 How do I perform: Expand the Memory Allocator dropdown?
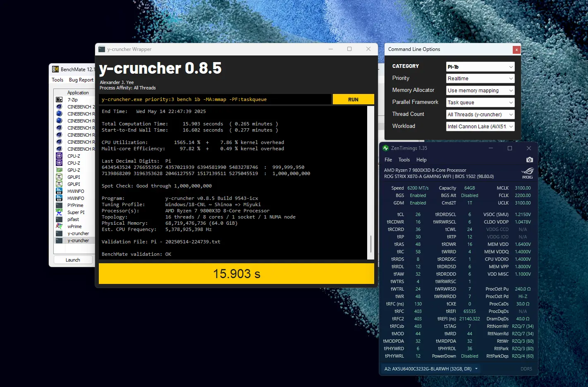tap(480, 91)
